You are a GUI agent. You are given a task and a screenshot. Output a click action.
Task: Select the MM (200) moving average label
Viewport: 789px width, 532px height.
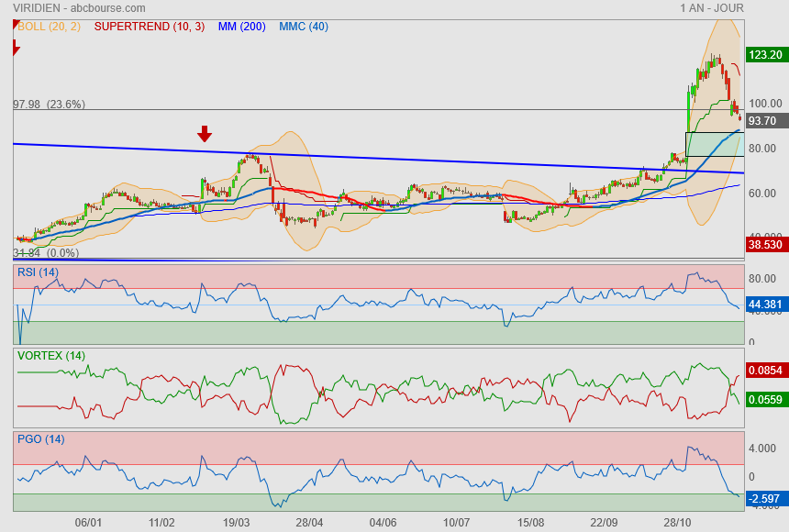242,27
